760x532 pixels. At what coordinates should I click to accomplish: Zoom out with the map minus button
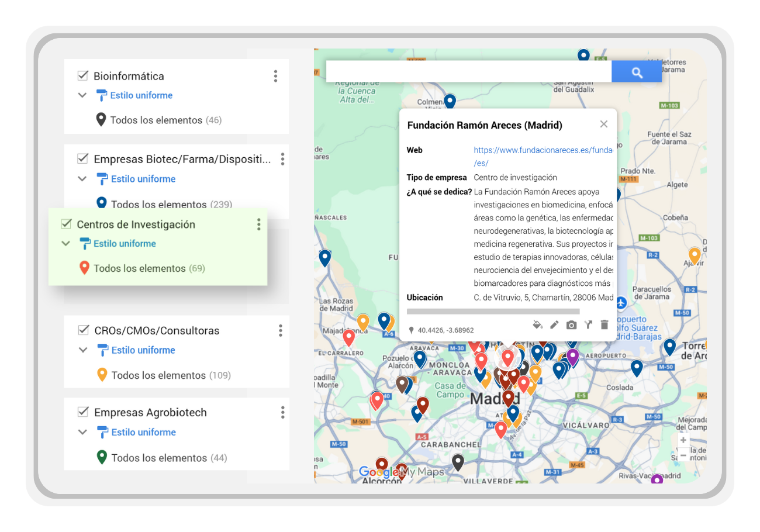tap(683, 454)
